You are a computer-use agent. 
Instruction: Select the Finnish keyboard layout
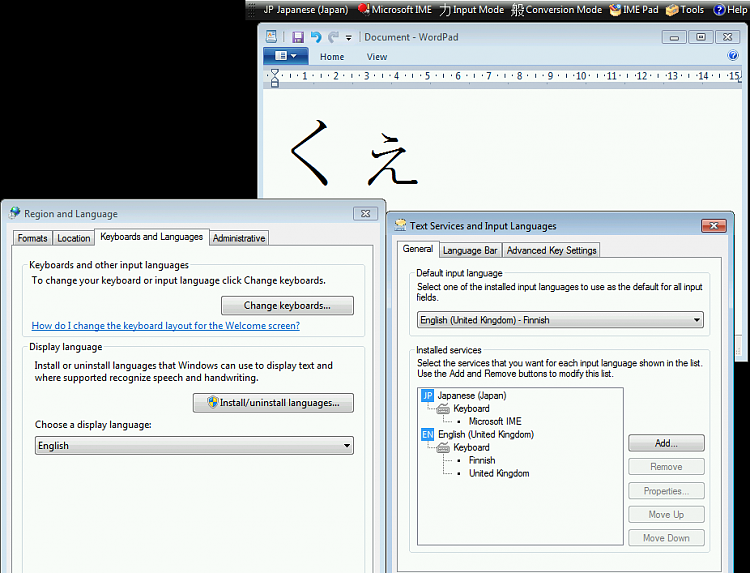482,460
